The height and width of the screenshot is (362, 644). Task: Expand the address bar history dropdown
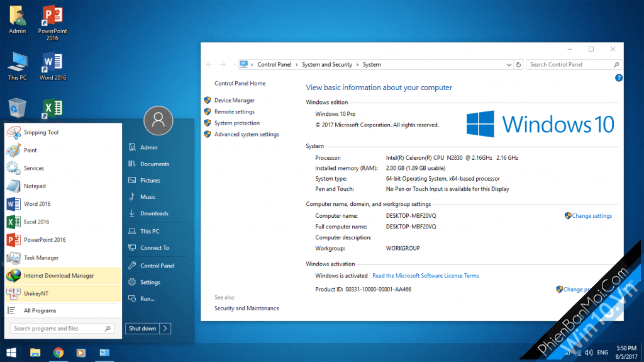point(509,65)
